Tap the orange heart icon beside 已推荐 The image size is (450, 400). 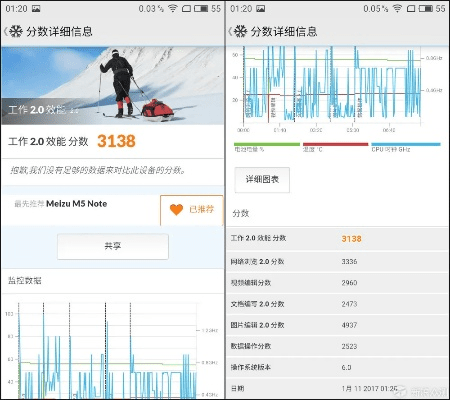tap(176, 209)
